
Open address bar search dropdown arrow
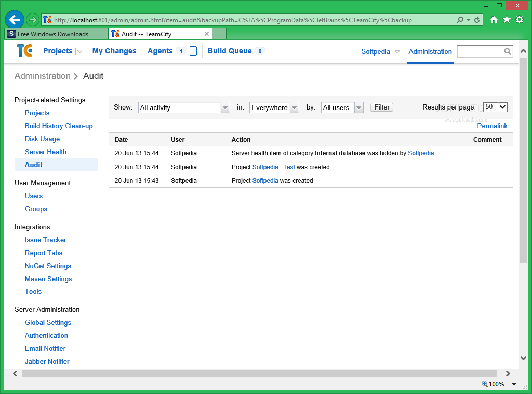(468, 20)
